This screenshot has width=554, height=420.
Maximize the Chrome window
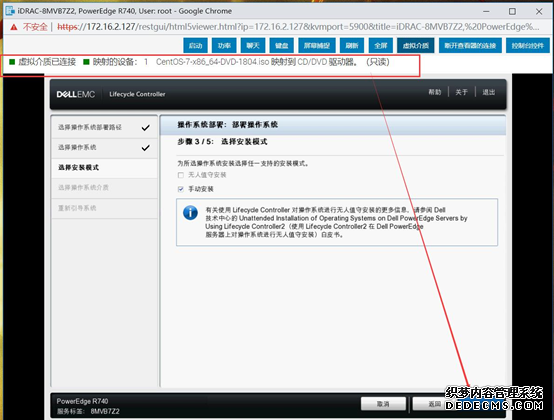click(512, 11)
